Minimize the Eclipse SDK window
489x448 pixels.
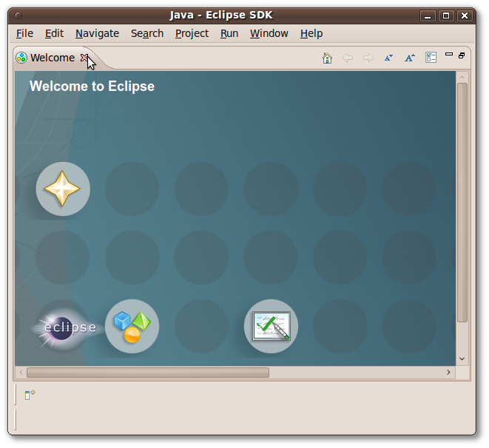coord(428,16)
